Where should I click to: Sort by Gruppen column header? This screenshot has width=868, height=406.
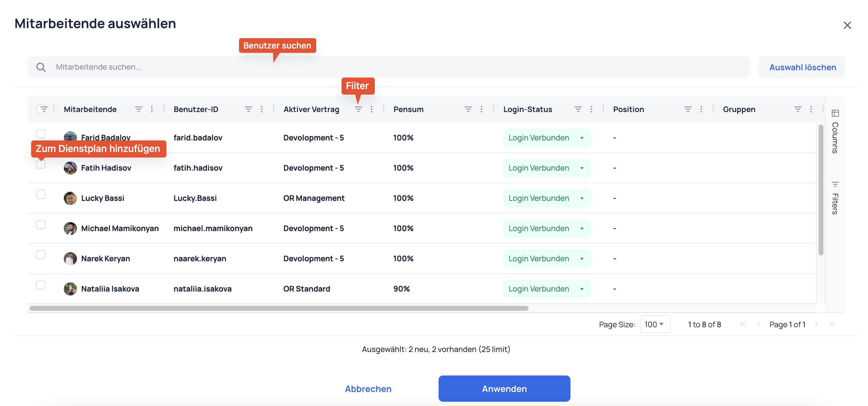[739, 109]
